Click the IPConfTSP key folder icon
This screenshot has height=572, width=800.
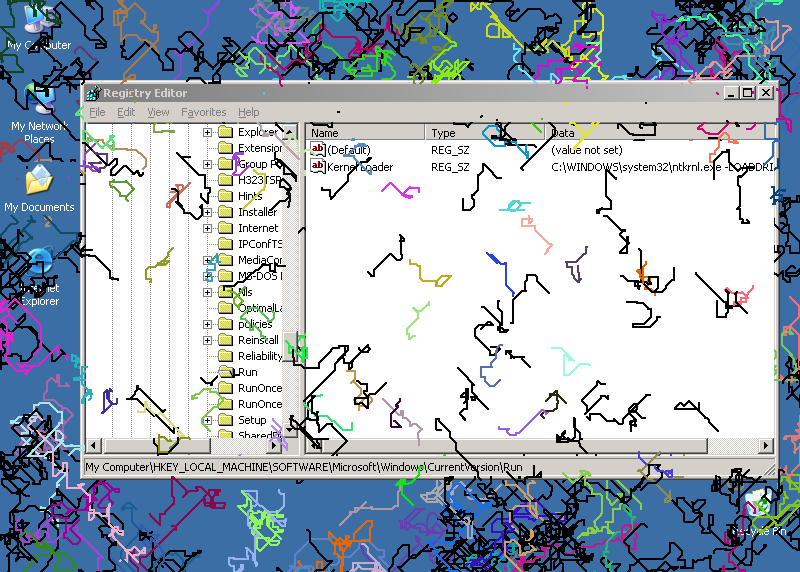226,244
